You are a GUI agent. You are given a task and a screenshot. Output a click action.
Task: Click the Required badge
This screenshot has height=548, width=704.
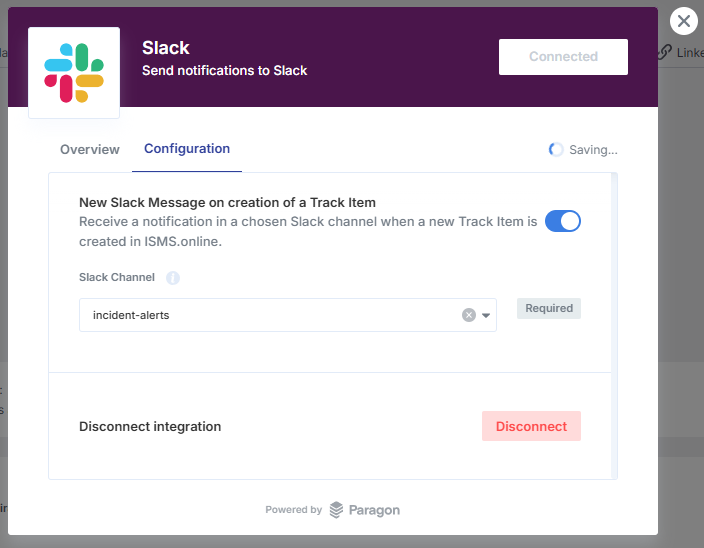click(549, 308)
